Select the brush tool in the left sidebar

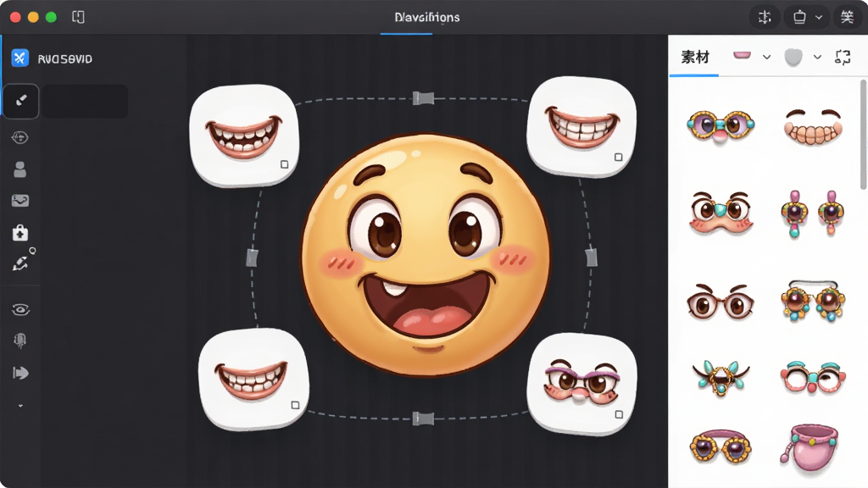21,101
